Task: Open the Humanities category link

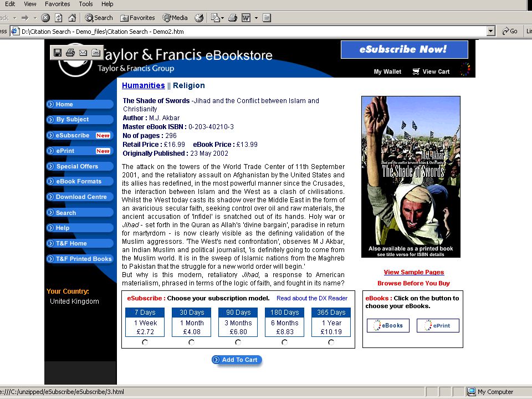Action: [x=143, y=85]
